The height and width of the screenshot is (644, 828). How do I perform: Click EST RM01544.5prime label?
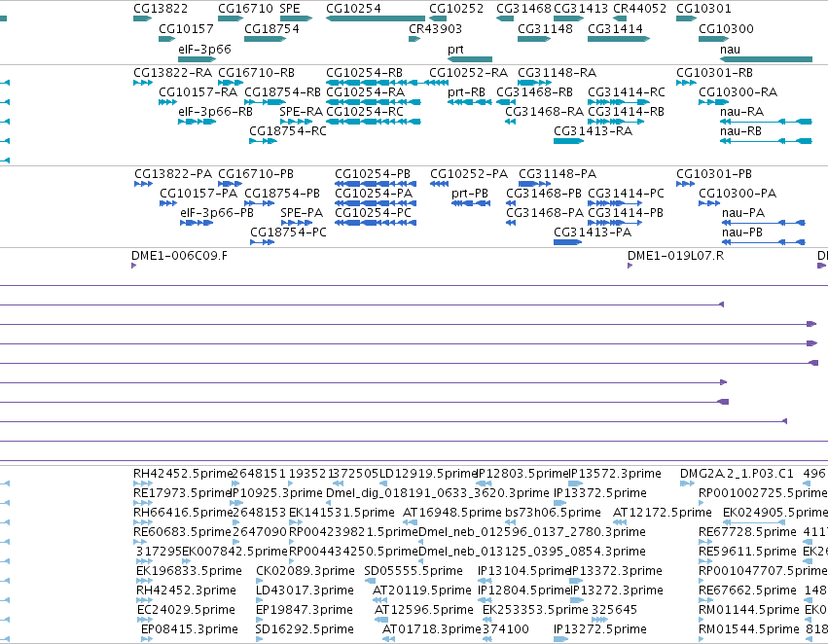749,629
